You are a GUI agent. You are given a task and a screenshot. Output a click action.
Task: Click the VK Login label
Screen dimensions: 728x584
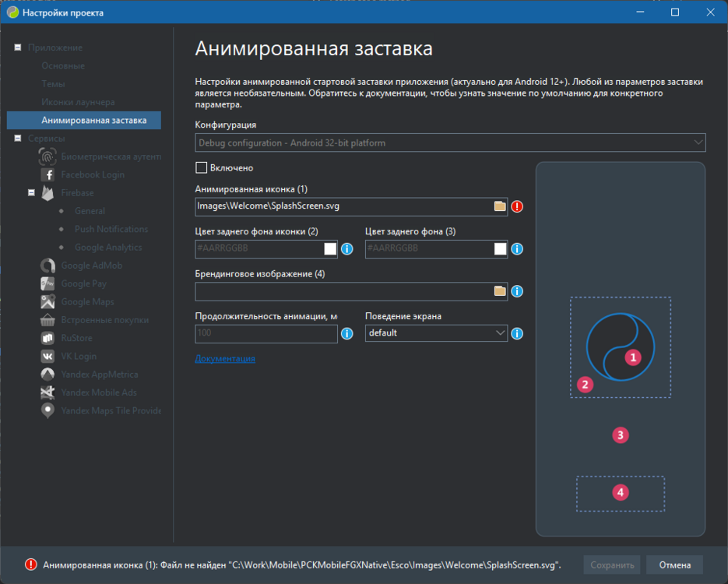(x=79, y=356)
